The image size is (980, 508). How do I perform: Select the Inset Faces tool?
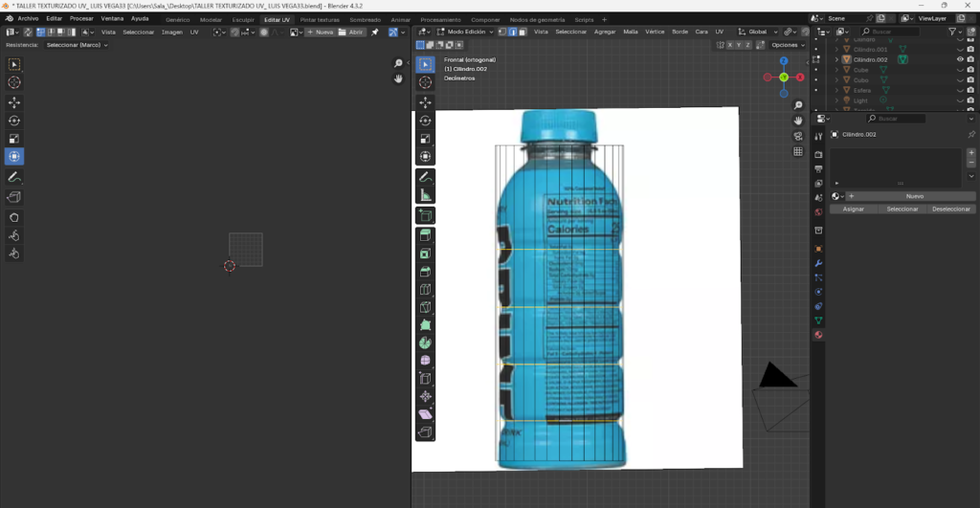pos(425,254)
